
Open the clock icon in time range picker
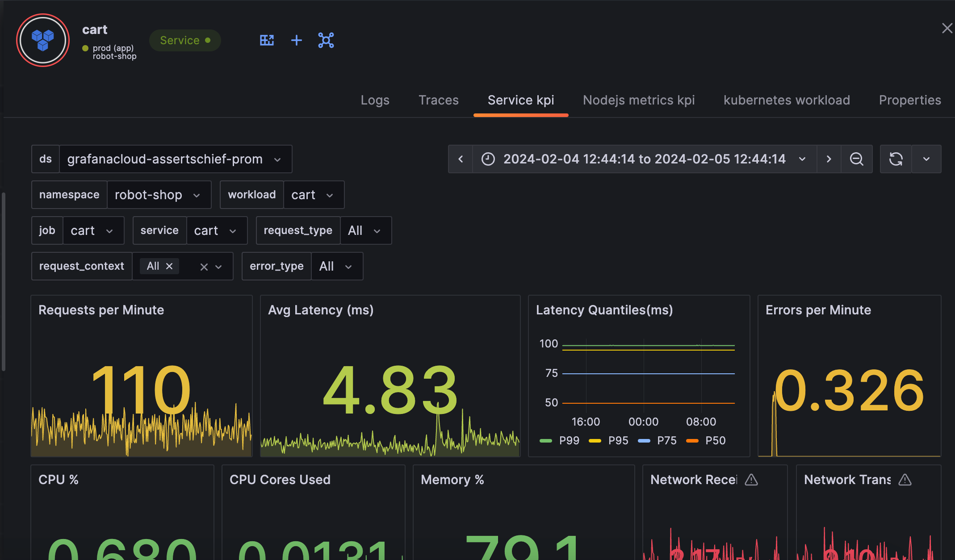tap(488, 159)
